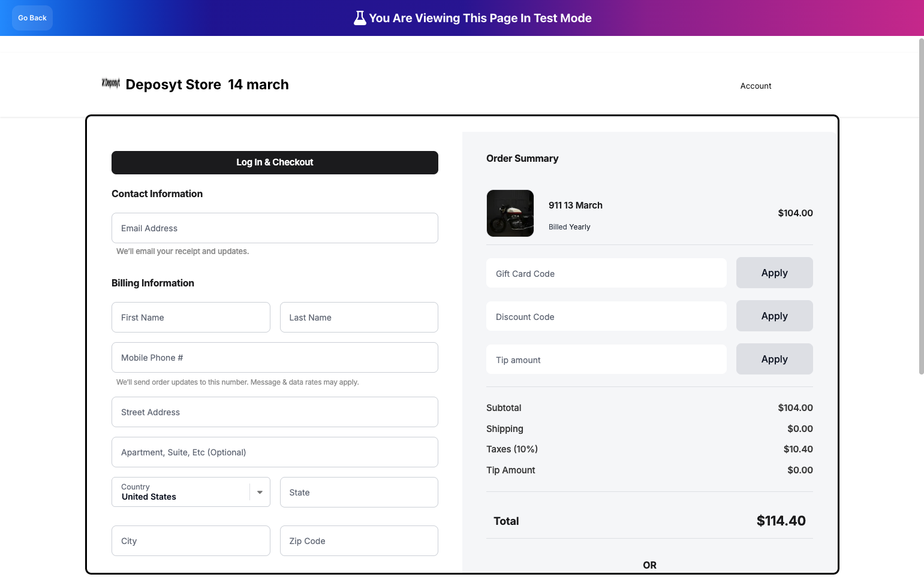
Task: Click the 911 13 March product name
Action: [576, 205]
